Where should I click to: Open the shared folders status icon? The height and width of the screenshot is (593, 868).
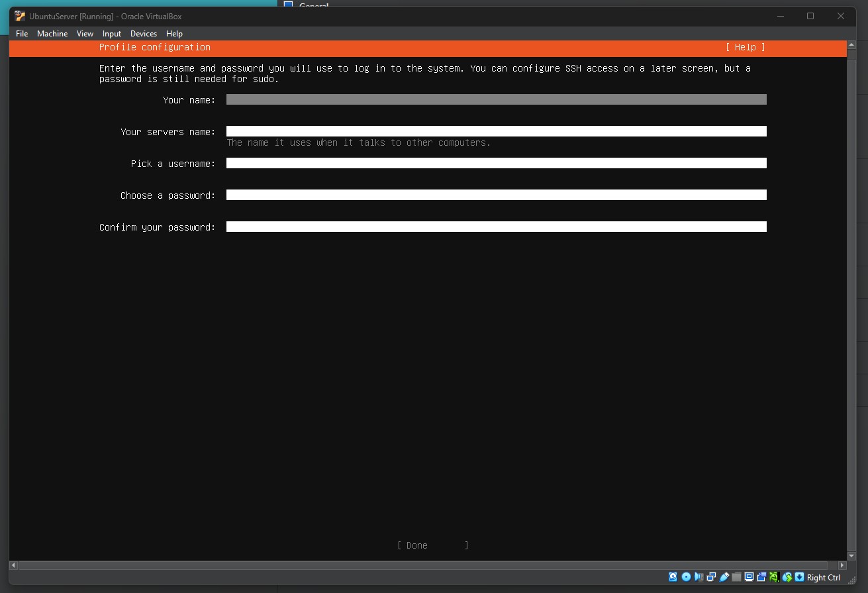736,577
